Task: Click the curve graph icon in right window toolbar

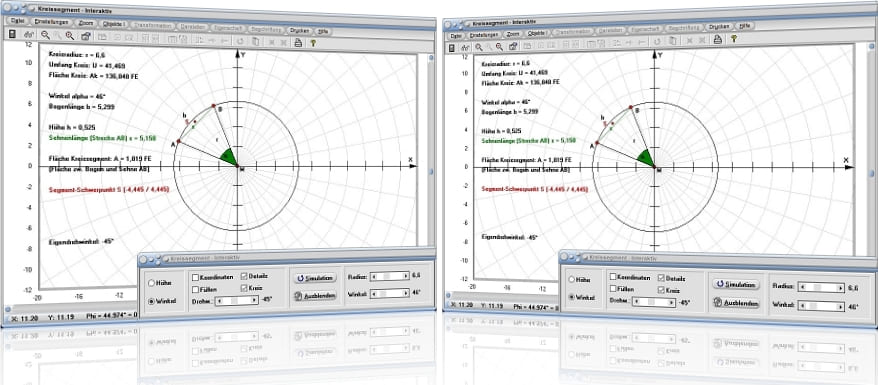Action: coord(465,47)
